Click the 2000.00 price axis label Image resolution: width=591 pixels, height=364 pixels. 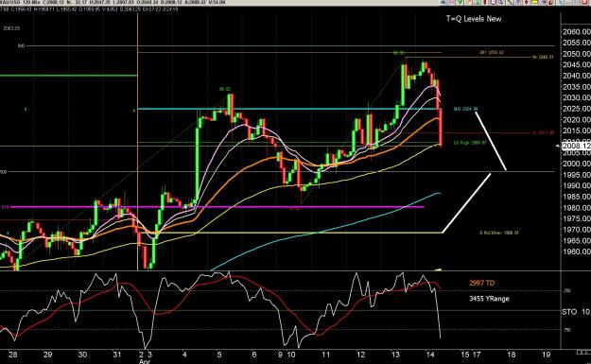point(576,164)
